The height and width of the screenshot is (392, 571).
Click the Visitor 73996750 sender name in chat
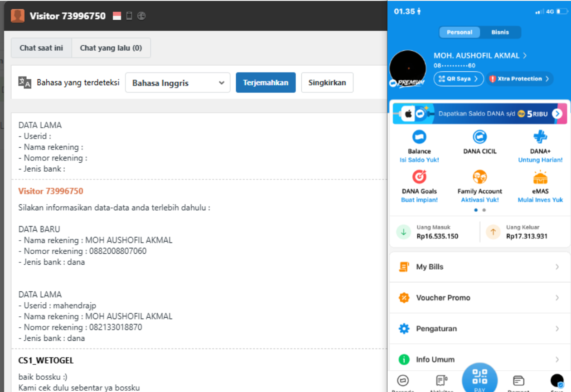[x=51, y=191]
